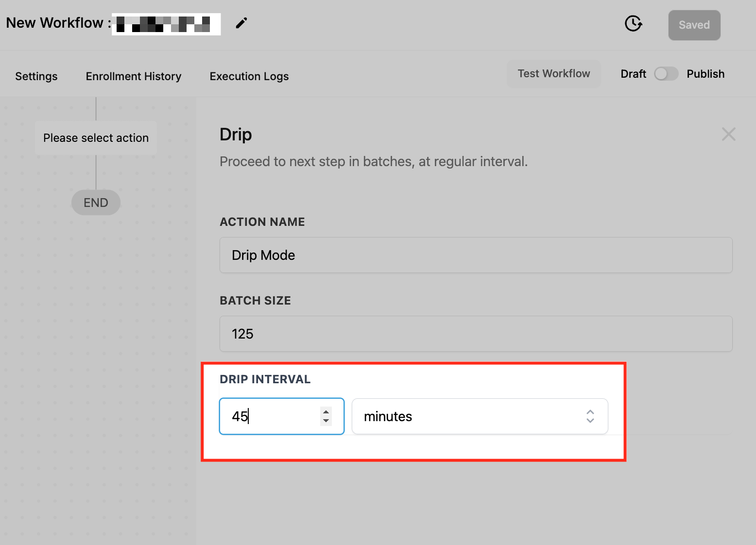756x545 pixels.
Task: Click the Saved button
Action: coord(694,25)
